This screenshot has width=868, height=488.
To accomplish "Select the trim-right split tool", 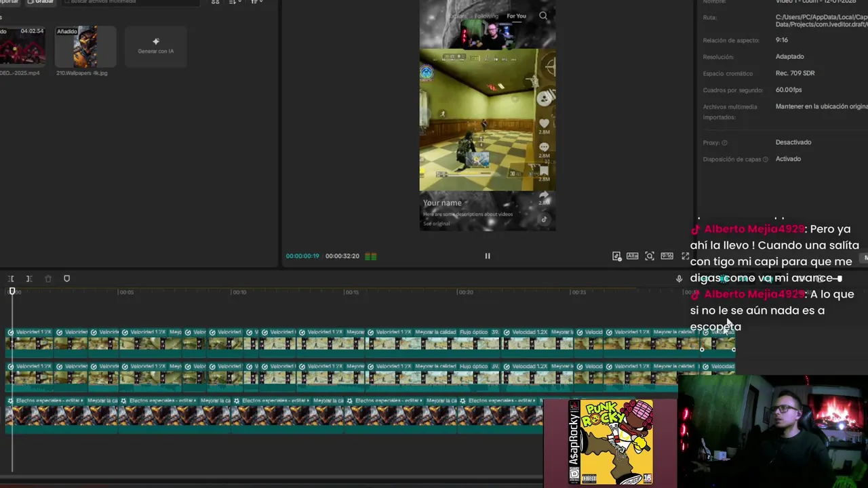I will click(29, 279).
